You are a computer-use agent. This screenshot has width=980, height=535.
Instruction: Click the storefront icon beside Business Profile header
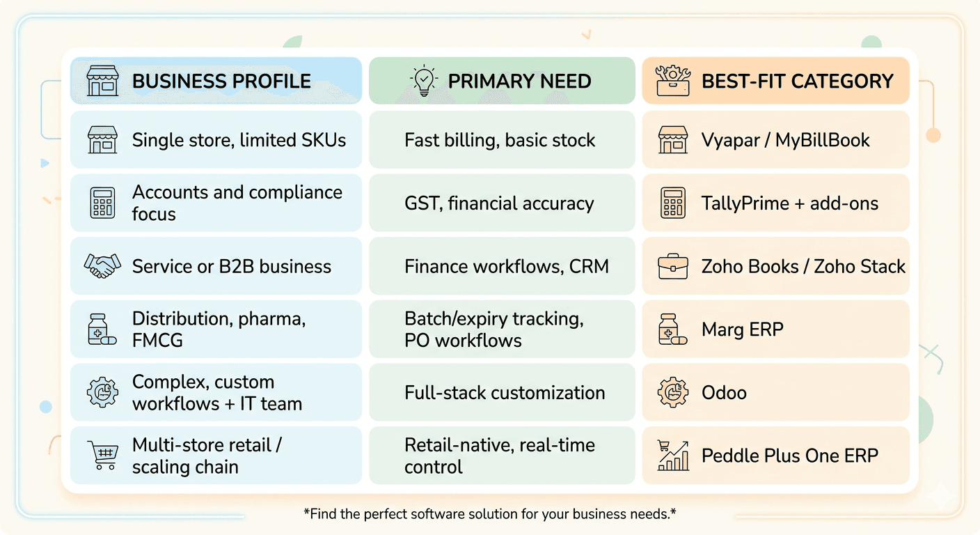[x=102, y=81]
